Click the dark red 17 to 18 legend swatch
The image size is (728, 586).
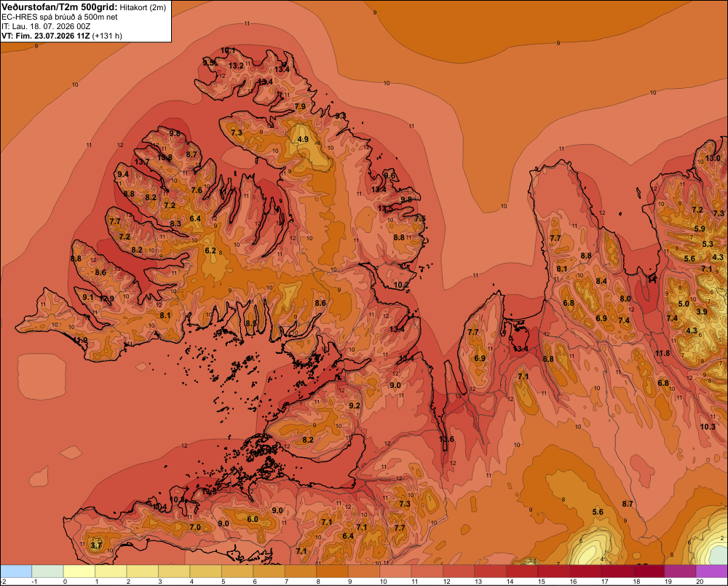[x=617, y=571]
